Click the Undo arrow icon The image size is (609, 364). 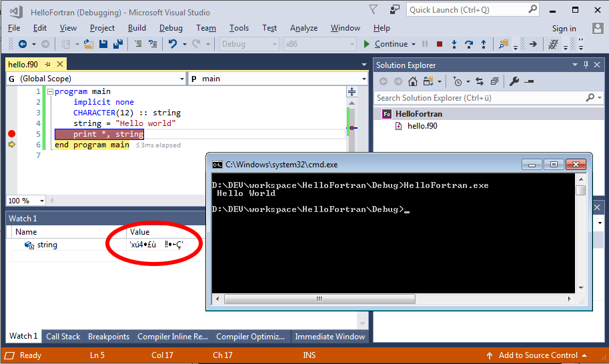173,44
